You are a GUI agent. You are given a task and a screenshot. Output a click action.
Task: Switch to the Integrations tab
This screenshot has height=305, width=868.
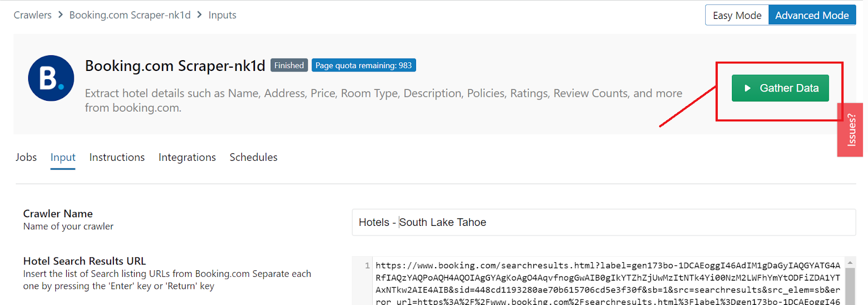pos(187,157)
